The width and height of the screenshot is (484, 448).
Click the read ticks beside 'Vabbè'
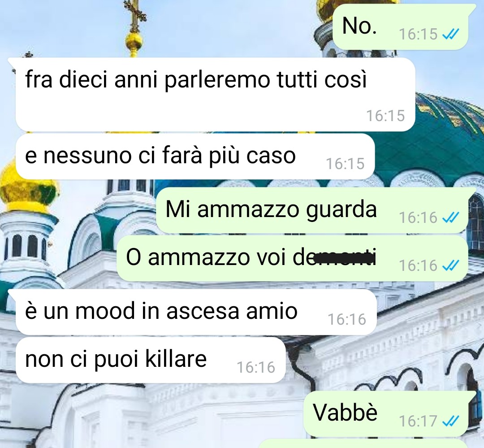pos(451,421)
